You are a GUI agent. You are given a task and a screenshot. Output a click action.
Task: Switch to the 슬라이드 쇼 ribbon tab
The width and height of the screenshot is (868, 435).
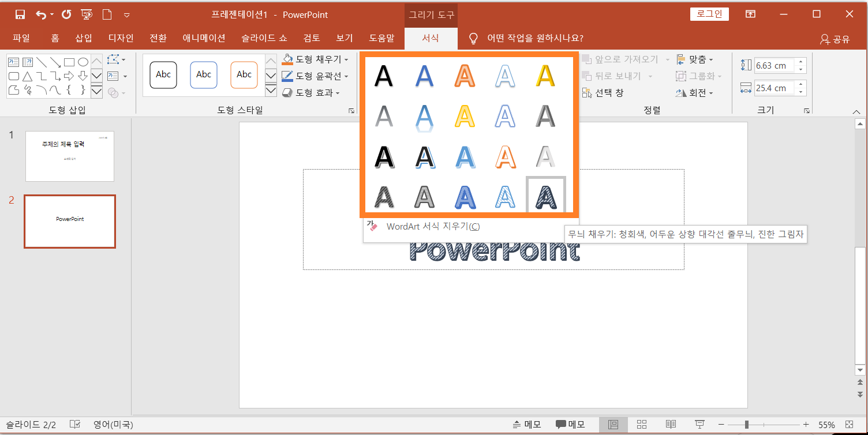264,39
